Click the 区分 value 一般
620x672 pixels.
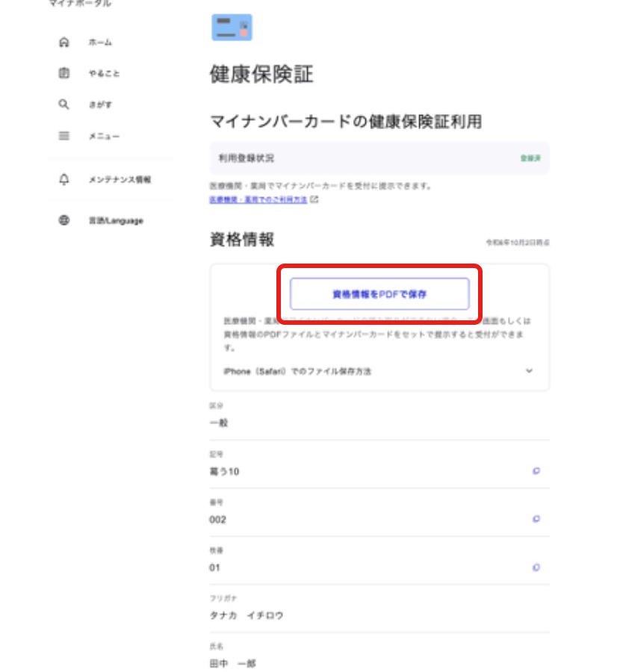[218, 423]
